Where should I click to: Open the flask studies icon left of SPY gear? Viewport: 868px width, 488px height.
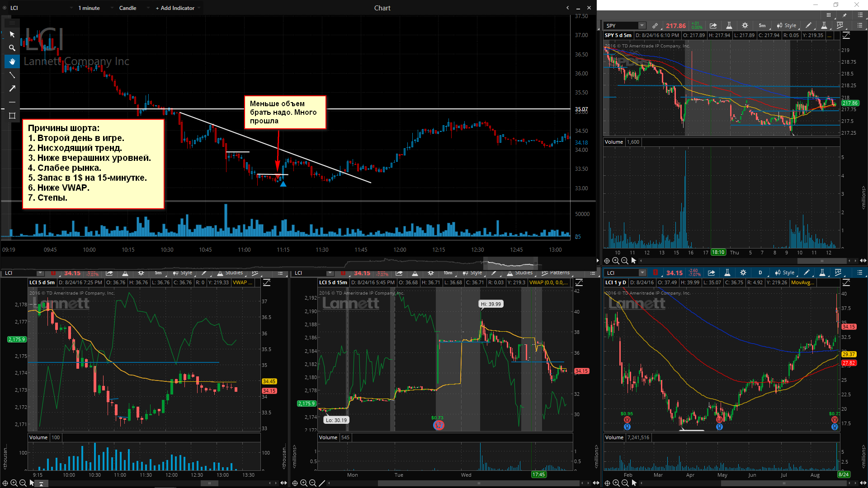729,26
